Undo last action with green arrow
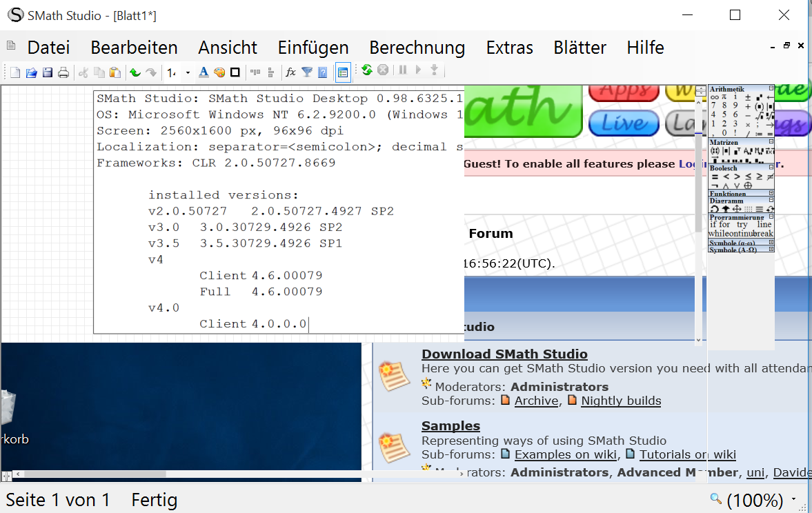The width and height of the screenshot is (812, 513). (x=135, y=72)
